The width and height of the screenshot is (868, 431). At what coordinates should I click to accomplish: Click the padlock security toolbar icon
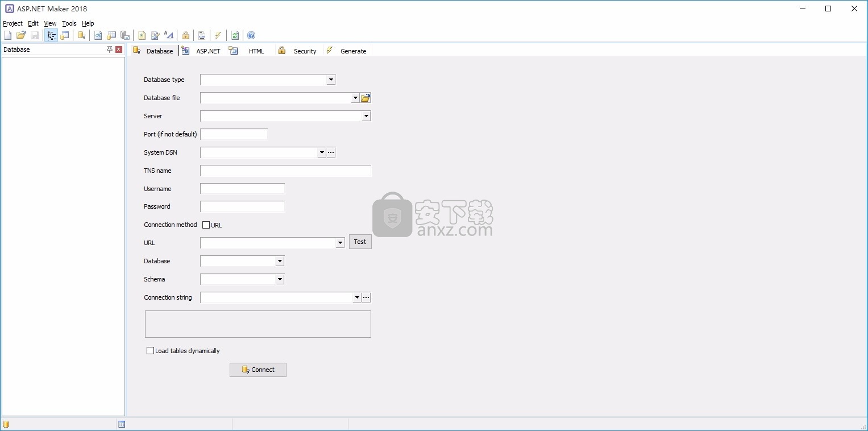[185, 35]
